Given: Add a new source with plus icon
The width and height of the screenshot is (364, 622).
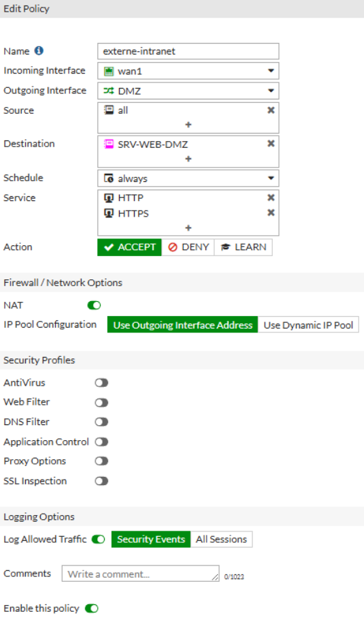Looking at the screenshot, I should (188, 125).
